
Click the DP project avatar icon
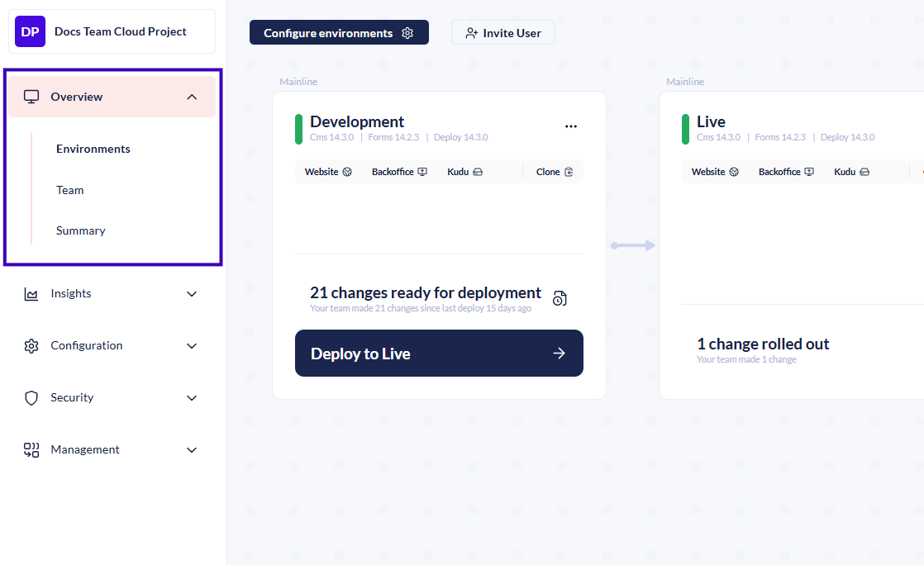[x=30, y=31]
